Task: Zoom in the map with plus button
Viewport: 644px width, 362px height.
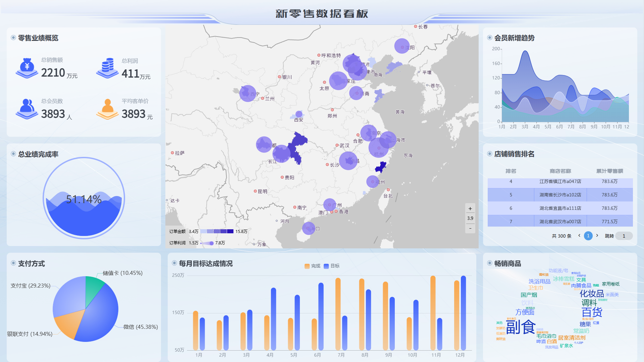Action: [470, 208]
